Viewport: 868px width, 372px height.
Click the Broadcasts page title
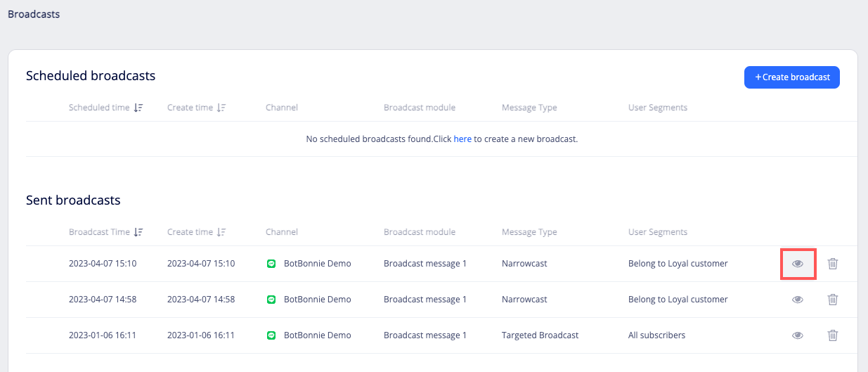[x=34, y=14]
